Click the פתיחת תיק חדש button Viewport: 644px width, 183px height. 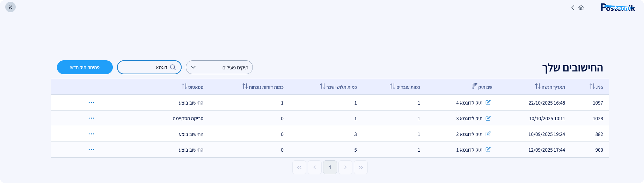coord(85,67)
